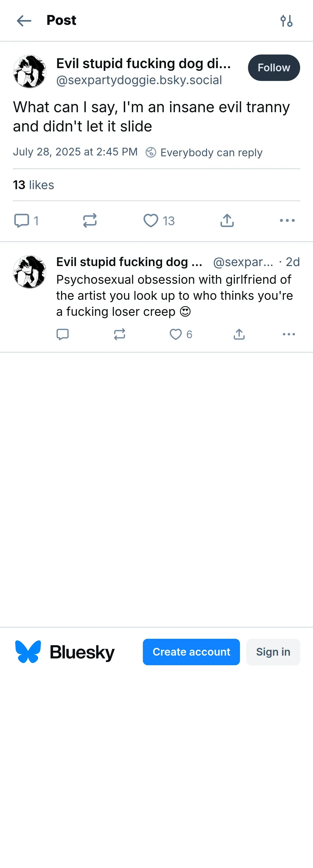Click the Create account button
This screenshot has width=313, height=868.
191,652
